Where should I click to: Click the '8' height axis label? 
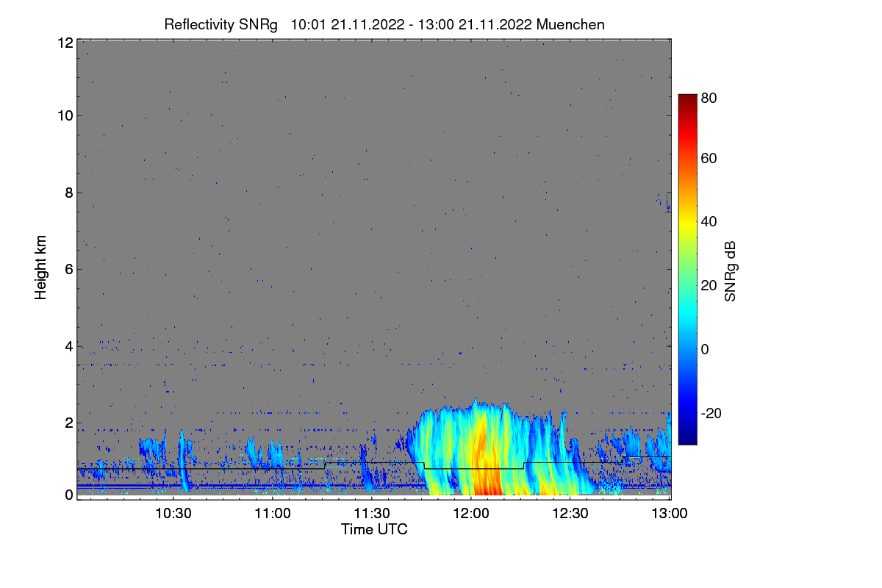[x=68, y=193]
